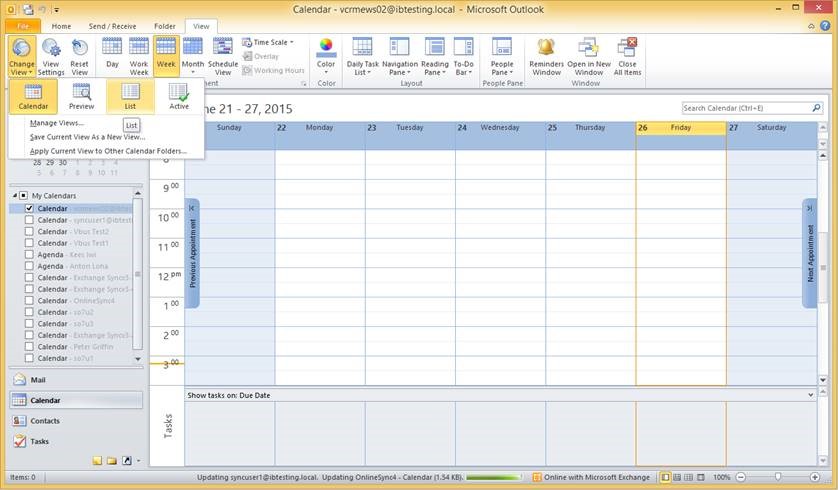Open the People Pane dropdown
838x490 pixels.
pos(502,57)
